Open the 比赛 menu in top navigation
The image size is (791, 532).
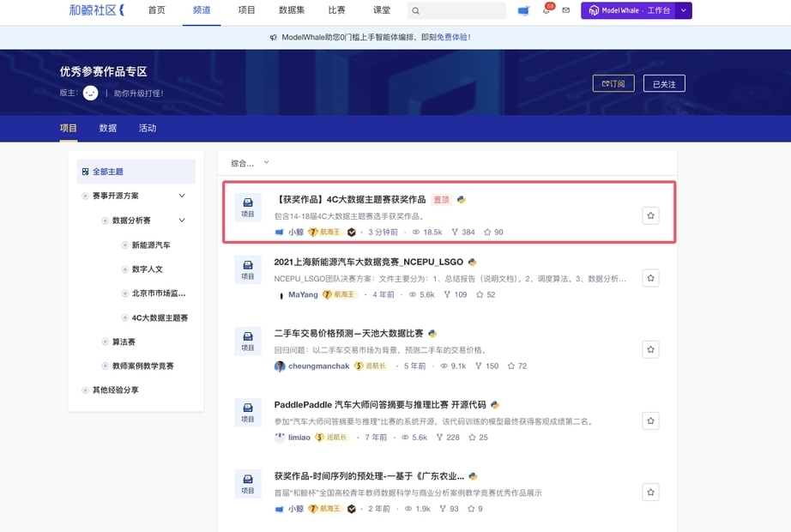pyautogui.click(x=336, y=10)
